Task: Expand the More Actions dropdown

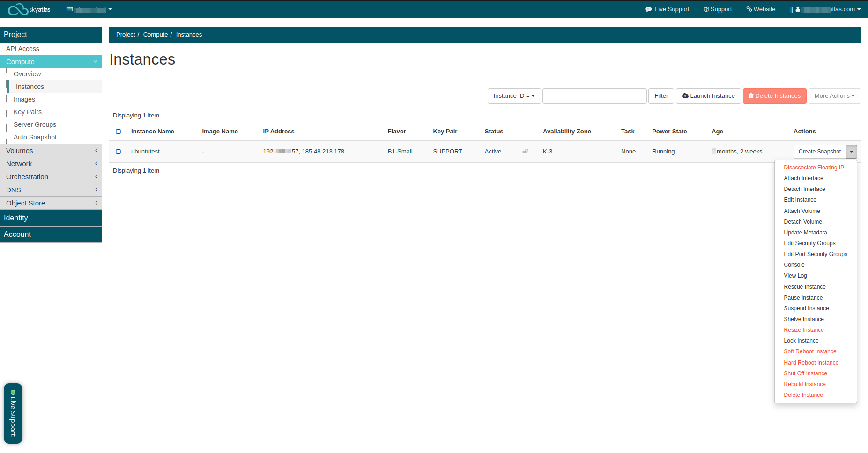Action: pyautogui.click(x=834, y=96)
